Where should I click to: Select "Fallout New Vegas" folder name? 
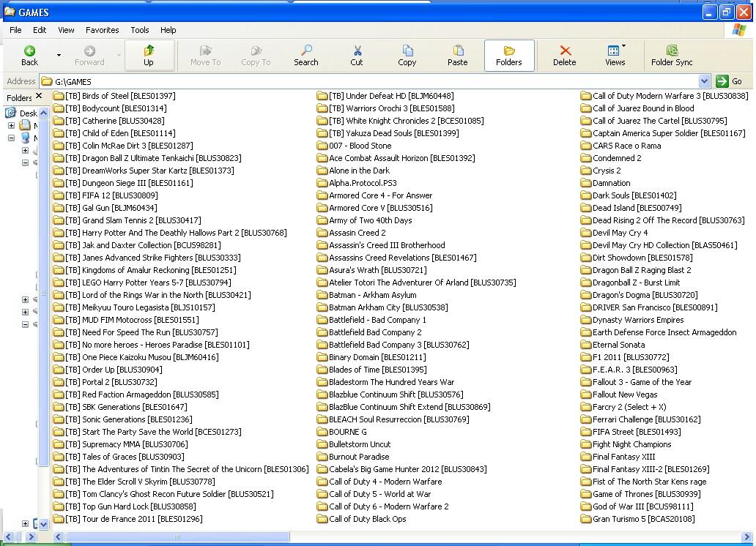625,394
